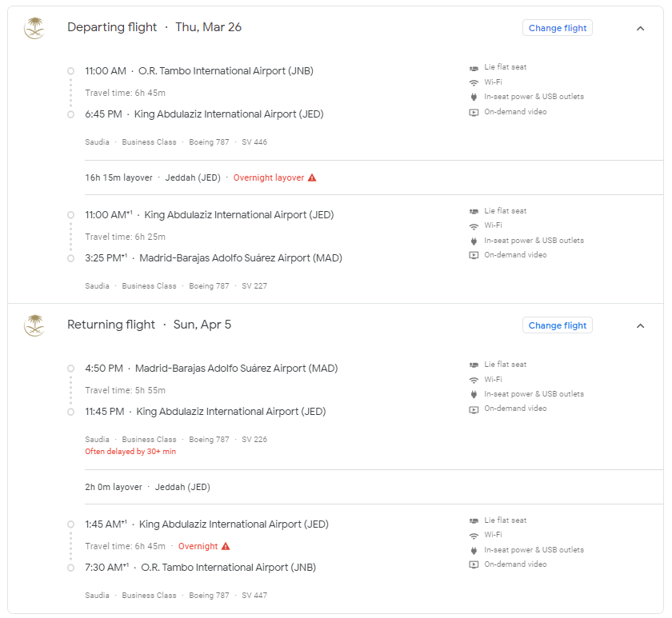Click Wi-Fi icon for the SV 446 flight
The height and width of the screenshot is (618, 672).
coord(474,82)
